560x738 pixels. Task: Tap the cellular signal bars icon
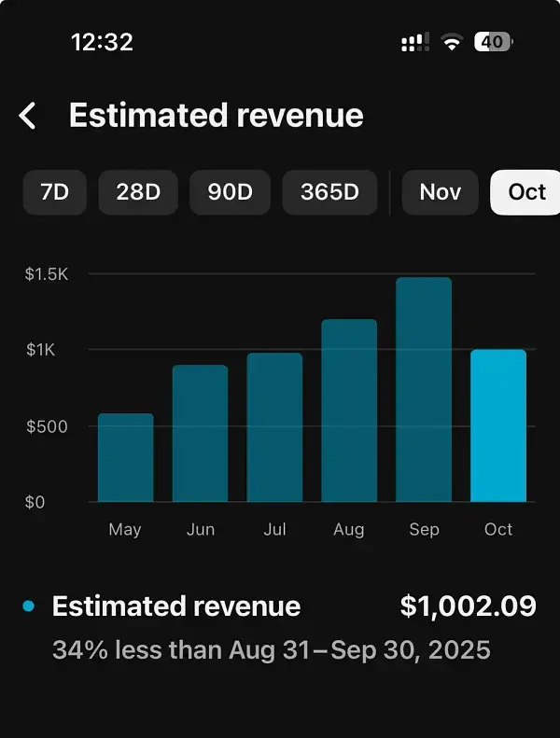click(x=414, y=42)
